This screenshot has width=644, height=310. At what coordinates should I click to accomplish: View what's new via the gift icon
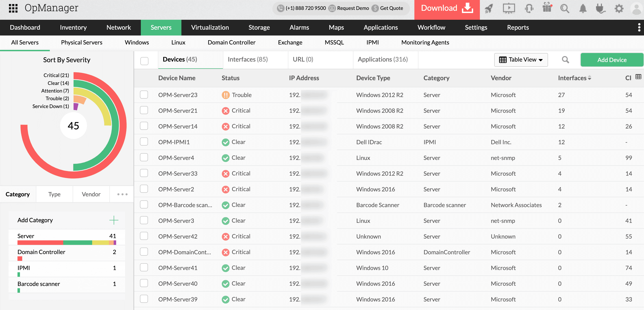click(x=547, y=8)
